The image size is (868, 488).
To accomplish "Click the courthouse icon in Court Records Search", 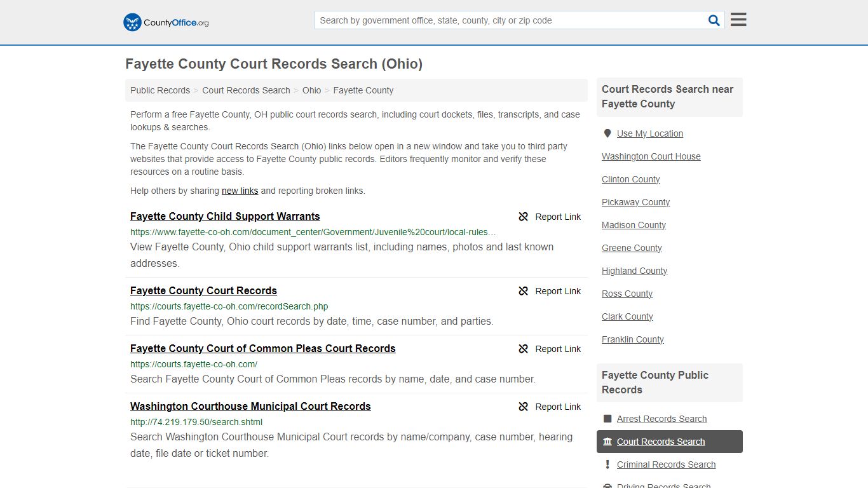I will click(x=607, y=442).
